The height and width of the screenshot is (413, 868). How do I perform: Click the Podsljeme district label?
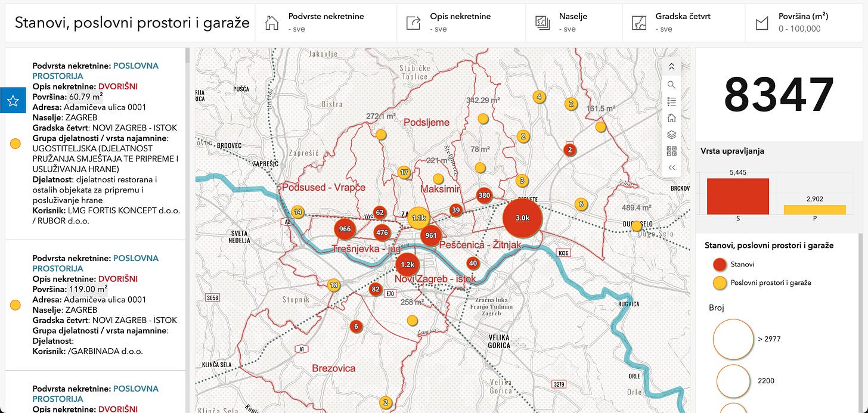tap(426, 122)
